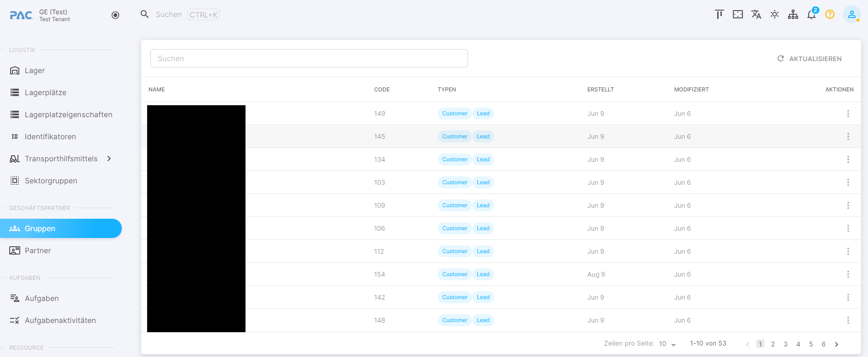This screenshot has width=868, height=357.
Task: Open actions menu for row code 112
Action: tap(848, 251)
